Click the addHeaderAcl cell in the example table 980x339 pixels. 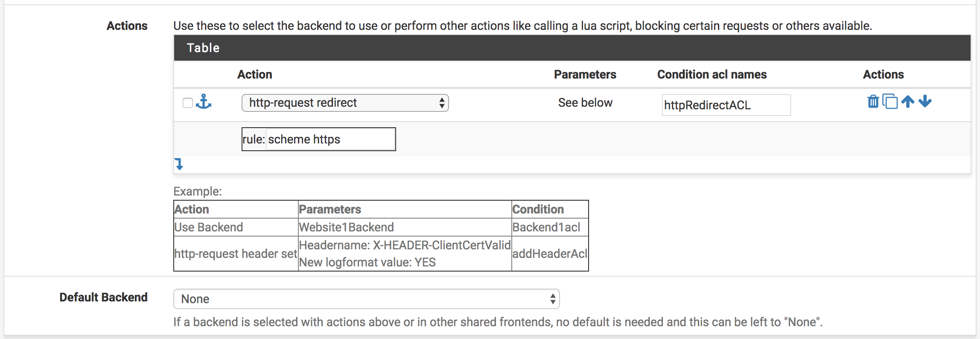click(x=550, y=254)
